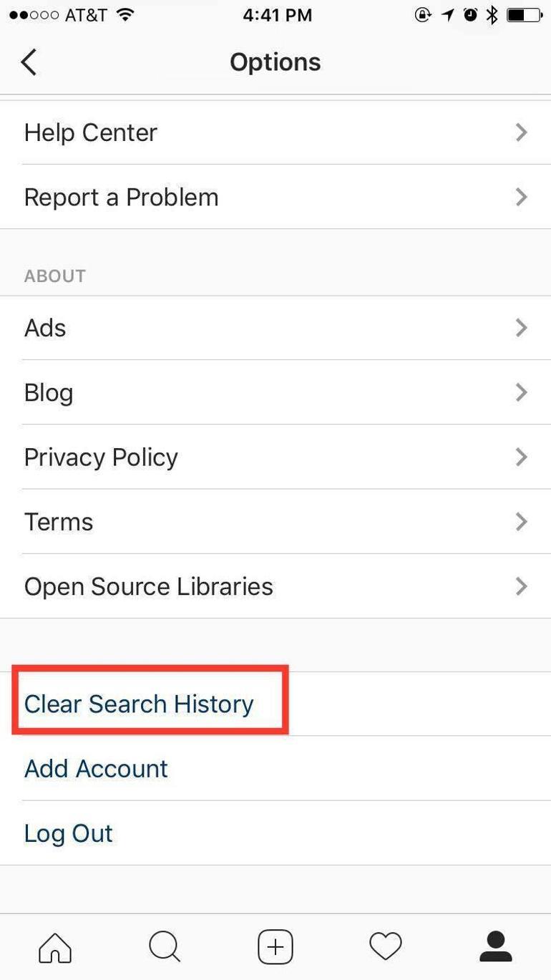Tap the chevron next to Ads
Viewport: 551px width, 980px height.
tap(522, 328)
